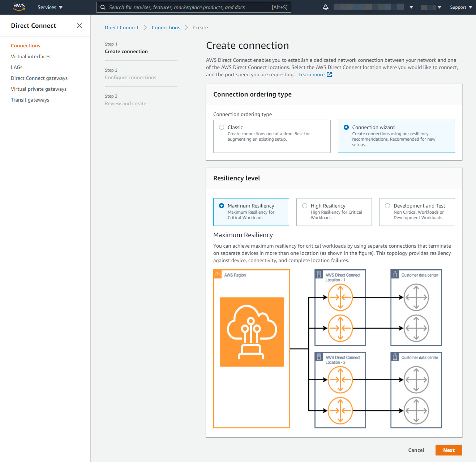Click second router icon in Location - 1
The image size is (476, 462).
pyautogui.click(x=340, y=328)
